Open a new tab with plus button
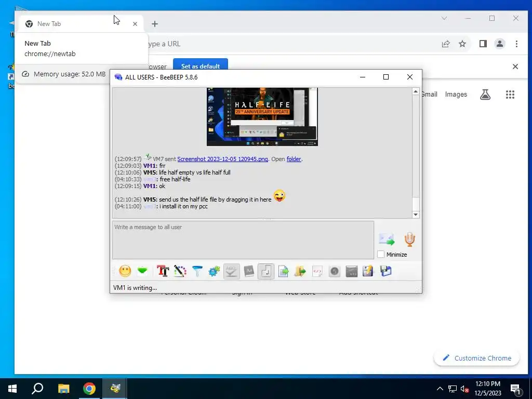Screen dimensions: 532x399 tap(155, 24)
